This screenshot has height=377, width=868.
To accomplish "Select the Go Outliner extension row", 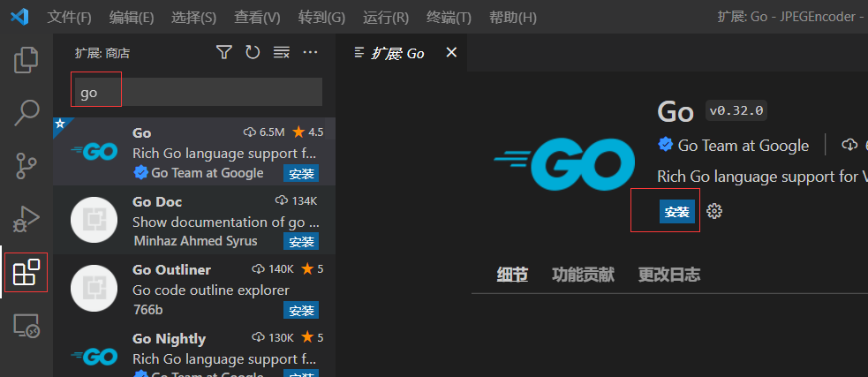I will pyautogui.click(x=194, y=289).
